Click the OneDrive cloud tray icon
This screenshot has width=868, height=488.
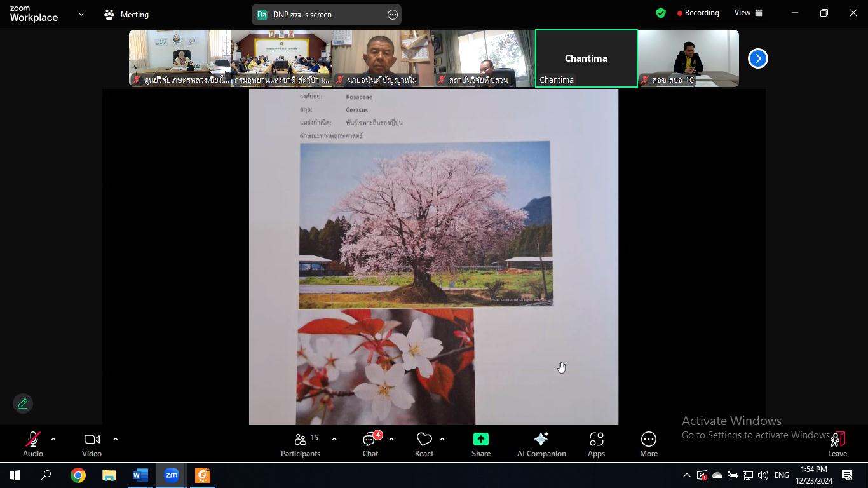(x=717, y=475)
